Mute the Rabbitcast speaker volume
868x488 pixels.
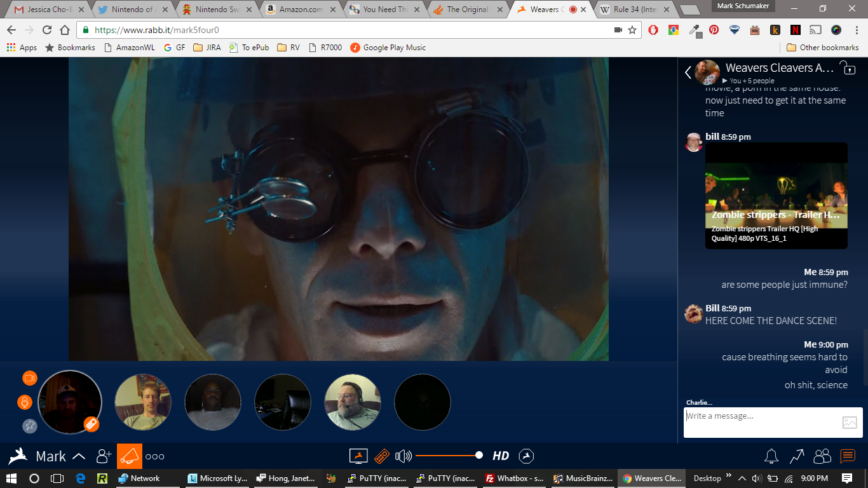coord(403,456)
